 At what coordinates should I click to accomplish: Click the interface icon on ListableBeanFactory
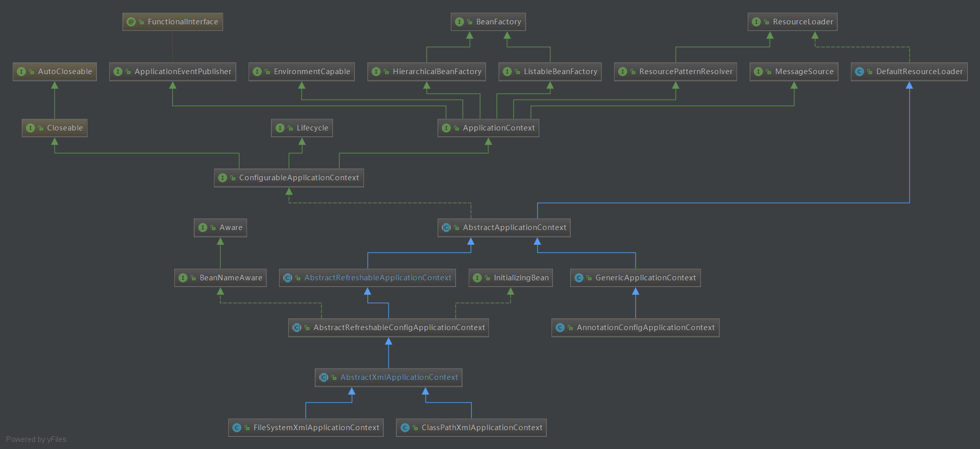[x=507, y=72]
